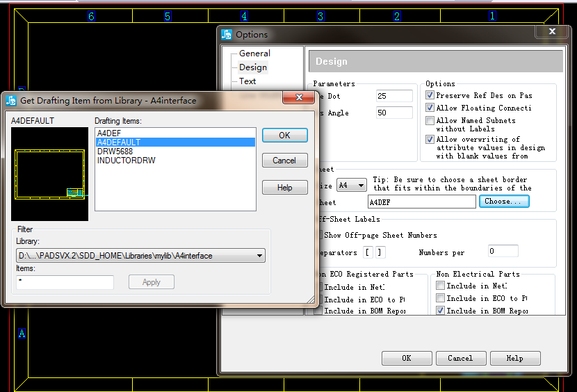Screen dimensions: 577x392
Task: Click the Dot parameter field showing 25
Action: pyautogui.click(x=394, y=96)
